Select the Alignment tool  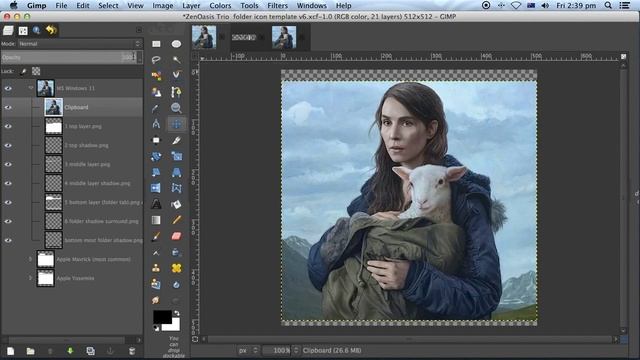pos(156,140)
